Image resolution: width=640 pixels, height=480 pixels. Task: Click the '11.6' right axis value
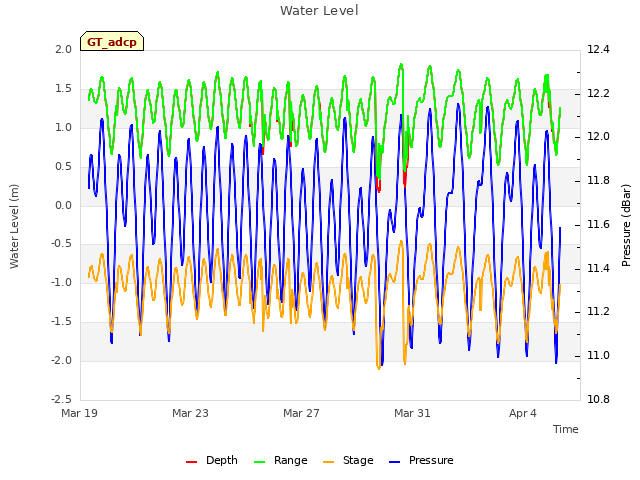click(x=598, y=224)
